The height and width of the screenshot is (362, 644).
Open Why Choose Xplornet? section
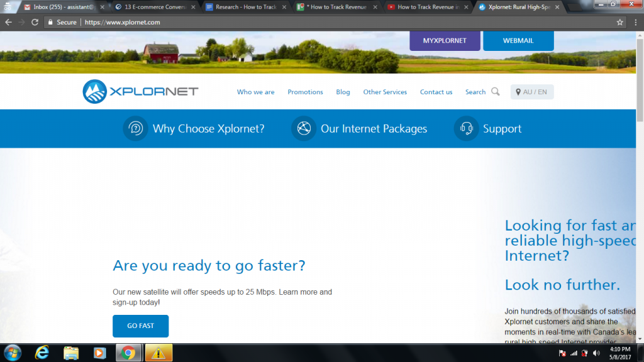209,129
